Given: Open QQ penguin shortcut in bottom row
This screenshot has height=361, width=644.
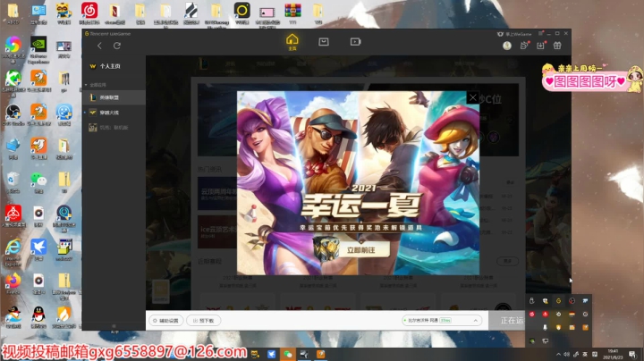Looking at the screenshot, I should click(38, 317).
